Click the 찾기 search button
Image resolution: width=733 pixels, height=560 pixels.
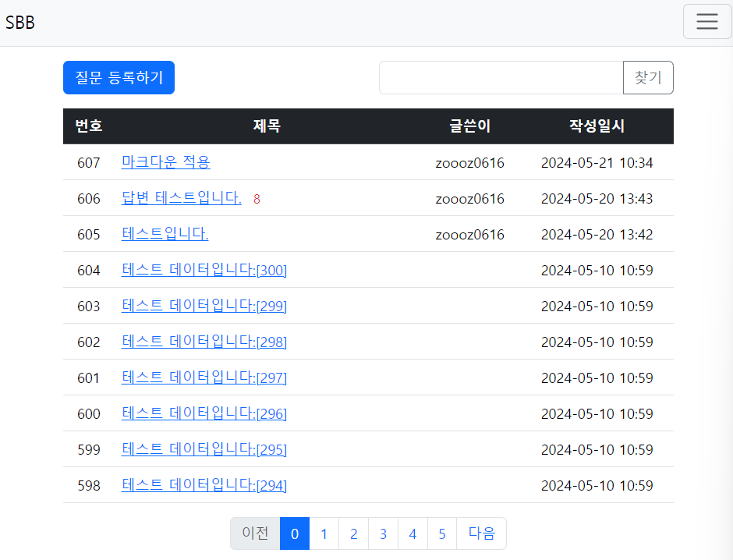648,77
